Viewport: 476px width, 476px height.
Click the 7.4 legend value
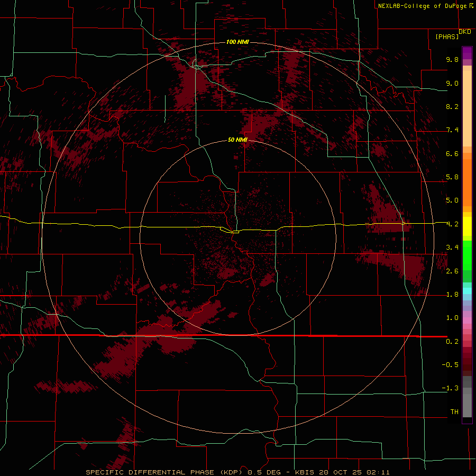[x=452, y=130]
